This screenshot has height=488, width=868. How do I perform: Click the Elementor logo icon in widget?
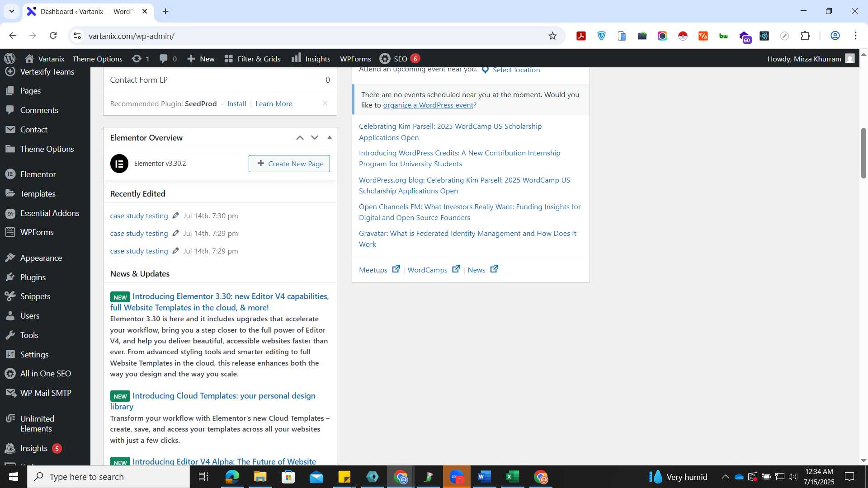pos(119,164)
